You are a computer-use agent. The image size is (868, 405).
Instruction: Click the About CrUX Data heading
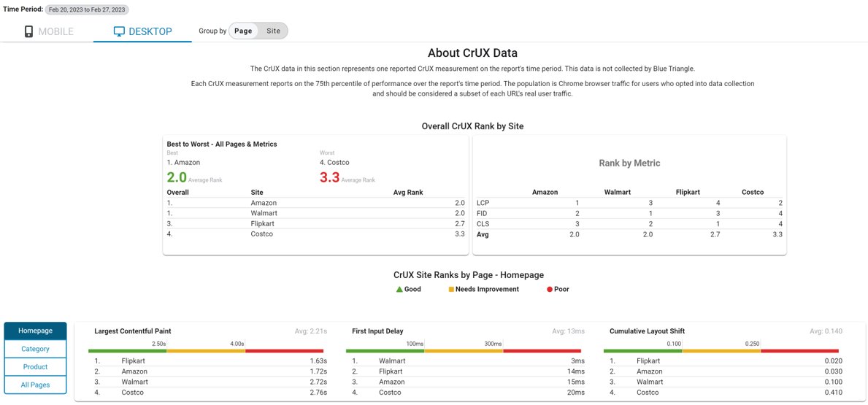pos(473,53)
